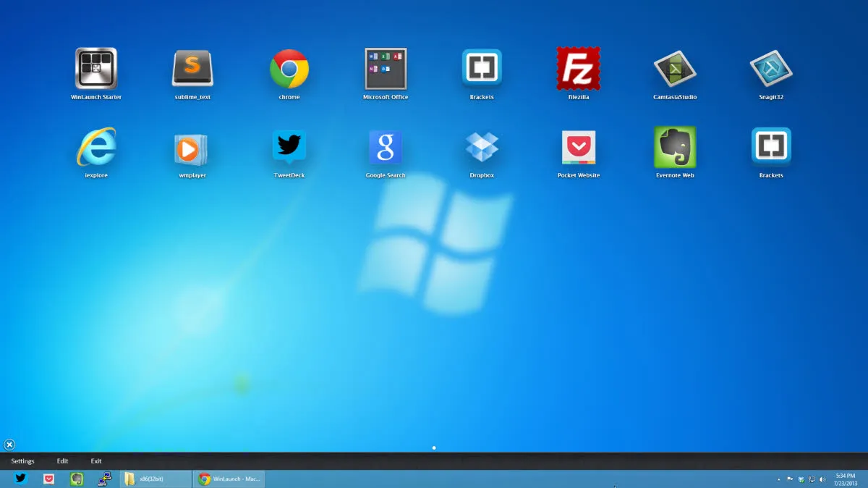Open the Pocket Website app

578,148
